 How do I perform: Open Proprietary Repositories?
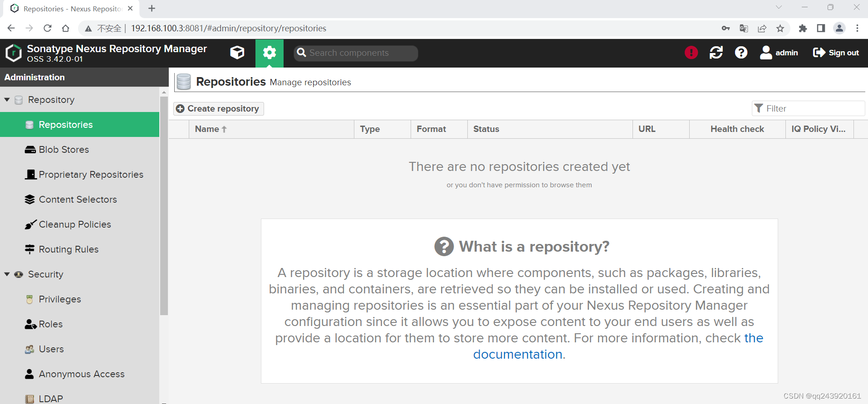79,175
